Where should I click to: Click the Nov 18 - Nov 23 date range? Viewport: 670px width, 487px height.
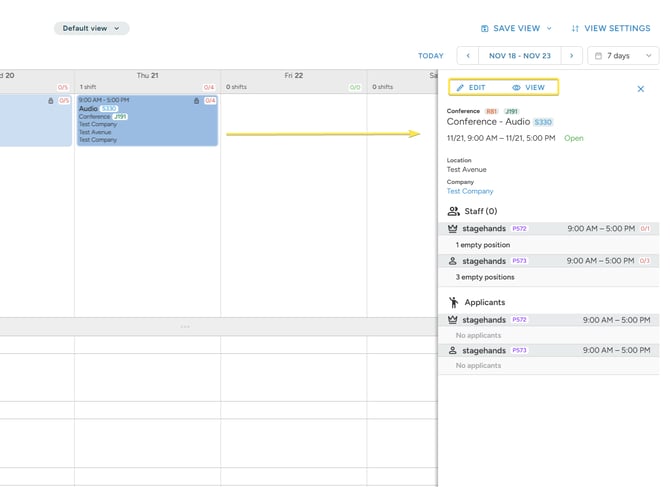[x=520, y=56]
